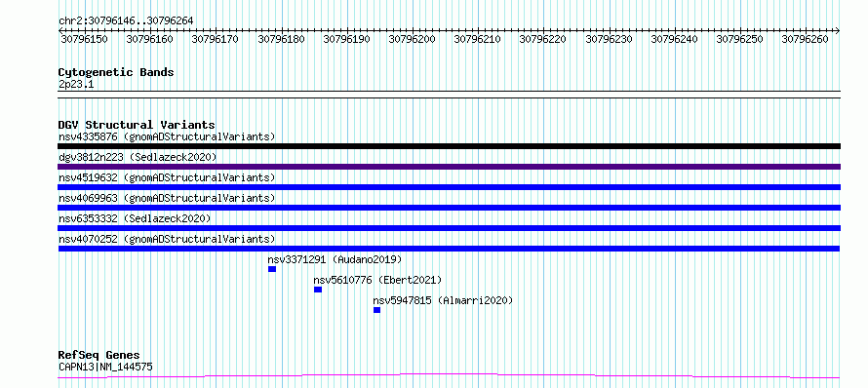Click ruler position 30796180
This screenshot has width=868, height=388.
[x=281, y=39]
